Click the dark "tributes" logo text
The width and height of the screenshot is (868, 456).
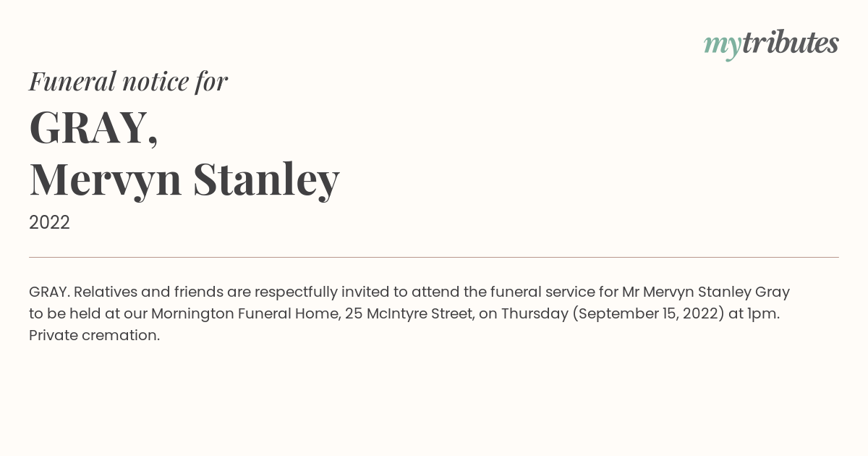tap(791, 43)
